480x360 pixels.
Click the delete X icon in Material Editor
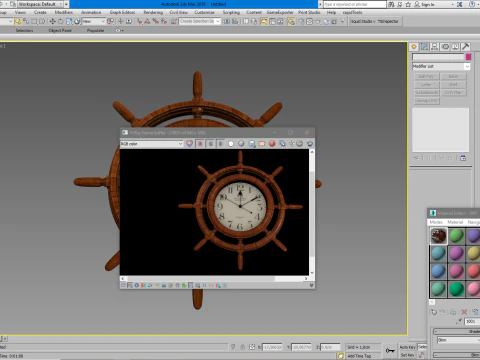464,312
